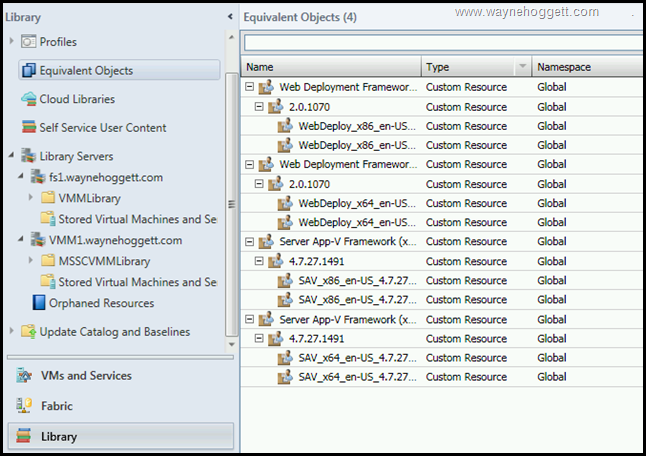The image size is (646, 456).
Task: Click the search box above the list
Action: [x=440, y=42]
